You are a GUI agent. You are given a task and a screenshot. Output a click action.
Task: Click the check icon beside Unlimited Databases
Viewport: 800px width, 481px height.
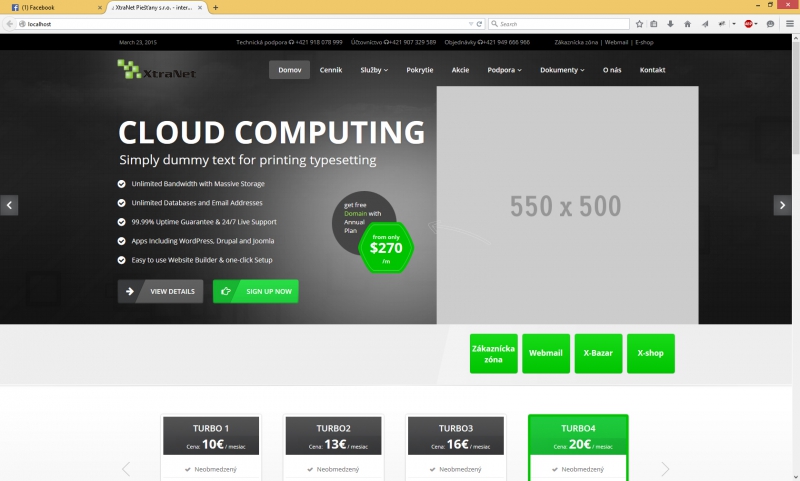tap(121, 203)
